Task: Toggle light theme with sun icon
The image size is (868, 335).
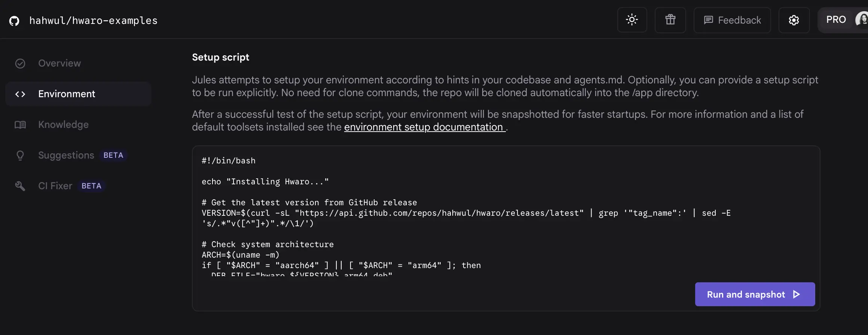Action: [x=632, y=20]
